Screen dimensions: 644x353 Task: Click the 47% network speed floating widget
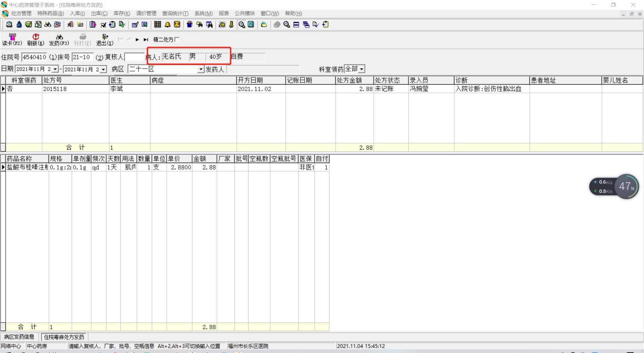tap(614, 186)
